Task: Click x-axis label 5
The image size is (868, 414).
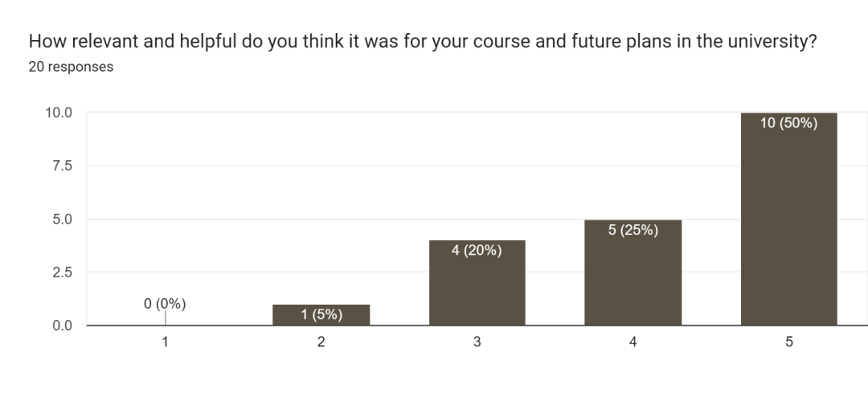Action: coord(788,342)
